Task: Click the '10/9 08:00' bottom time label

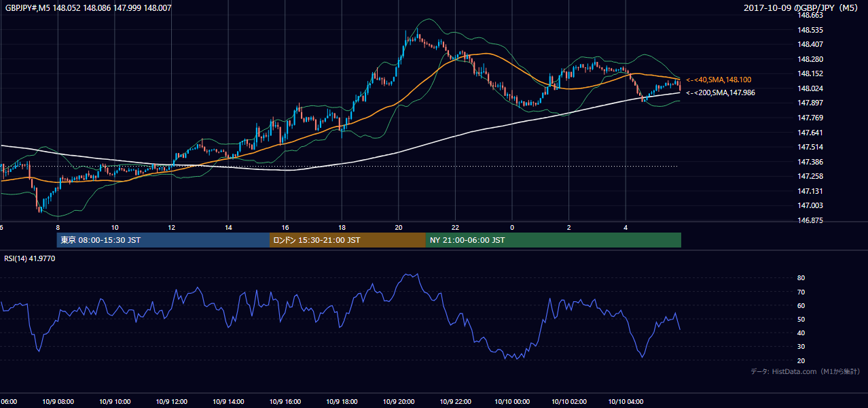Action: click(x=57, y=402)
